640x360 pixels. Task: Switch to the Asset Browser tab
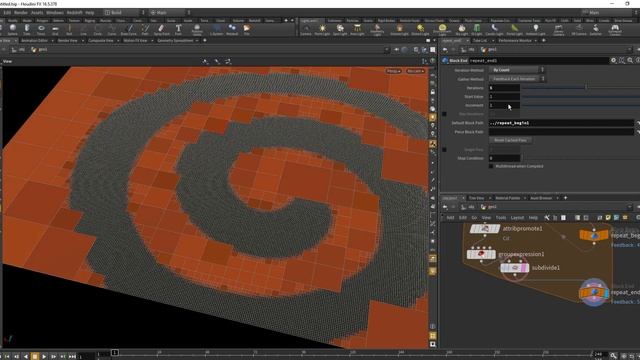[x=541, y=198]
